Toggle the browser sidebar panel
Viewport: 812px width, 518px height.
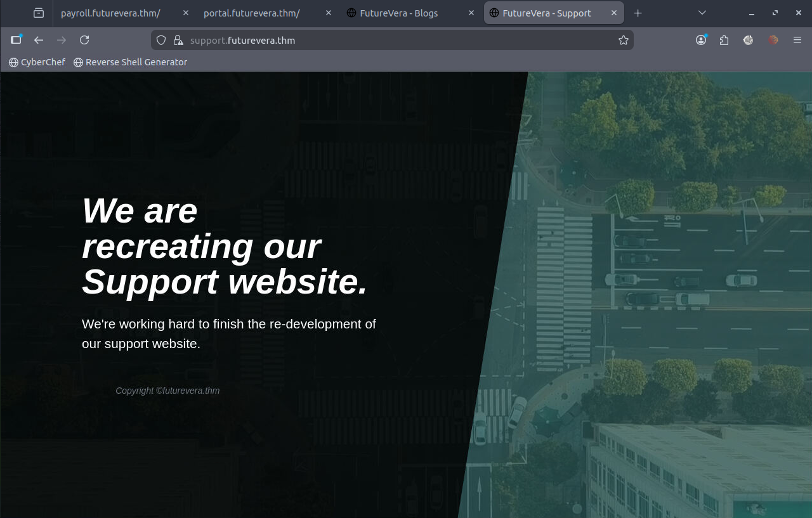click(x=16, y=40)
